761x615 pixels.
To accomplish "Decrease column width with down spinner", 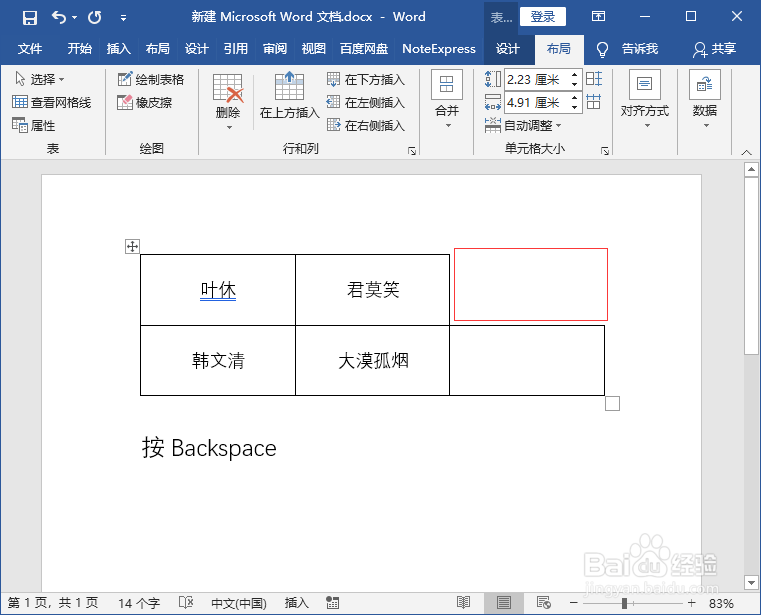I will coord(575,107).
